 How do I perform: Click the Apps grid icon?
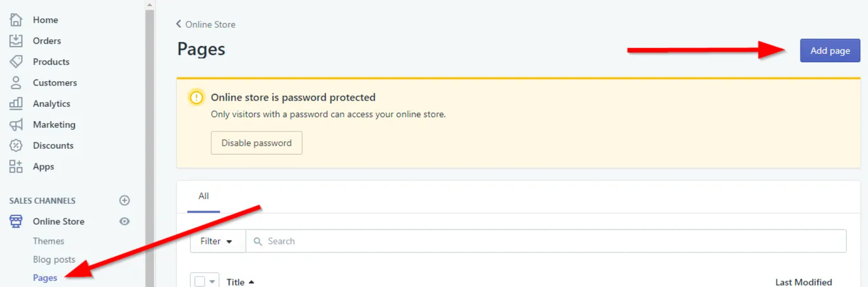click(16, 167)
